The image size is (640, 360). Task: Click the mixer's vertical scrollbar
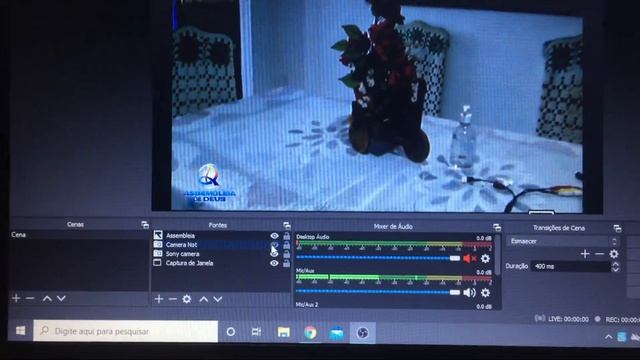coord(498,255)
